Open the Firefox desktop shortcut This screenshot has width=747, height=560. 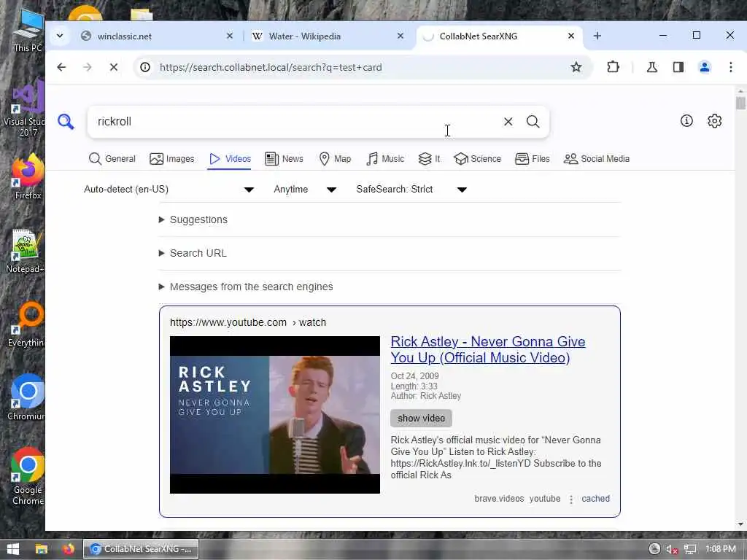28,177
